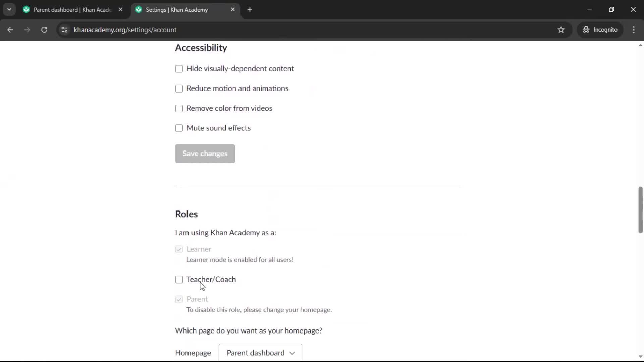Enable Reduce motion and animations checkbox
The height and width of the screenshot is (362, 644).
(179, 88)
